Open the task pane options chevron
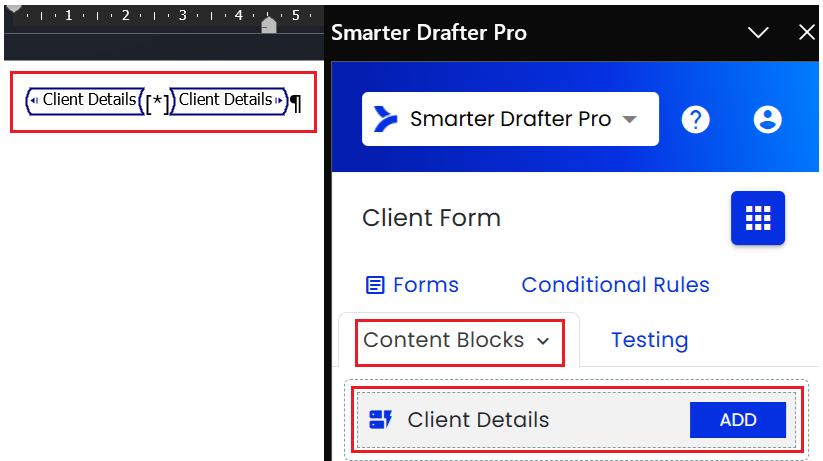823x461 pixels. (758, 33)
